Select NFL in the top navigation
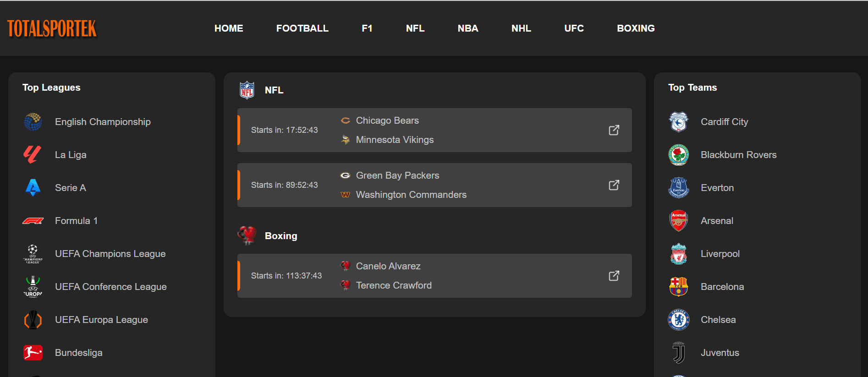The height and width of the screenshot is (377, 868). [x=415, y=28]
